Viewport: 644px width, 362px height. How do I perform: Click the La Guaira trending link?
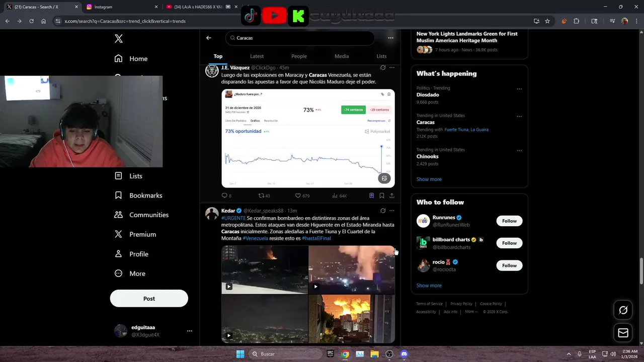click(x=479, y=129)
